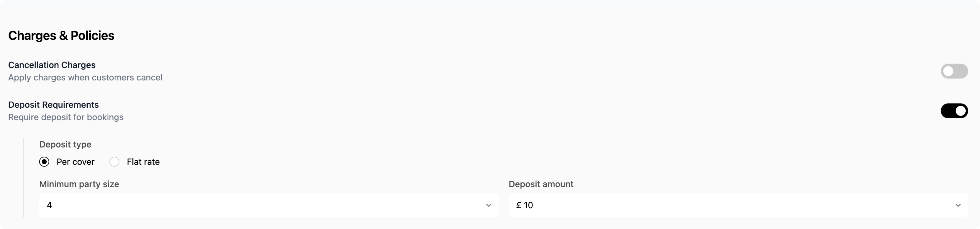Click the "Minimum party size" field label
Screen dimensions: 980x229
[x=79, y=184]
